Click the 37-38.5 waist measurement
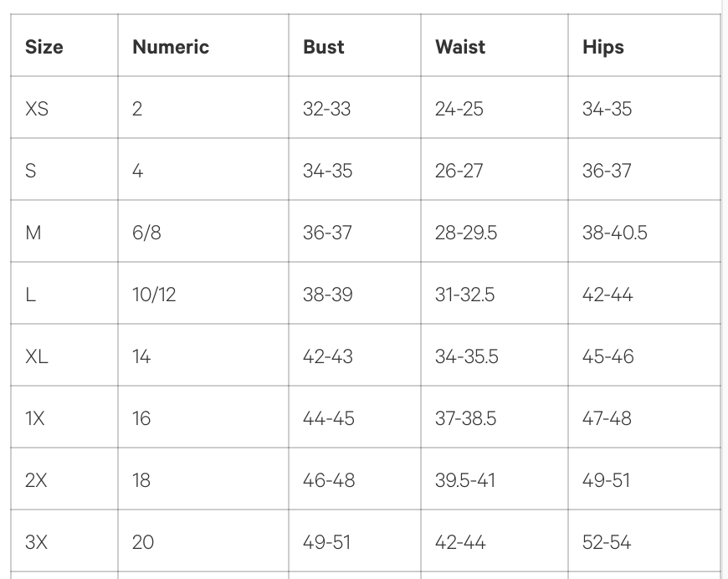Image resolution: width=728 pixels, height=579 pixels. (465, 418)
